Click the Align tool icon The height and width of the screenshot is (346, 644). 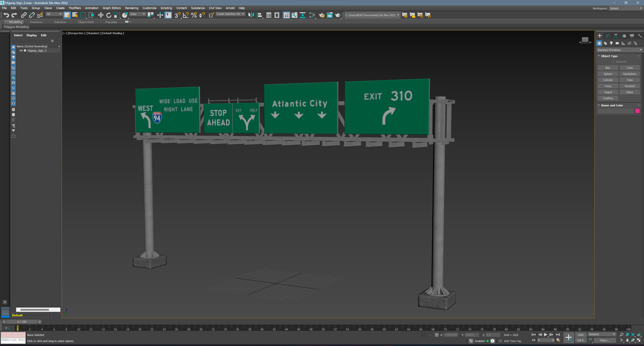pos(259,15)
